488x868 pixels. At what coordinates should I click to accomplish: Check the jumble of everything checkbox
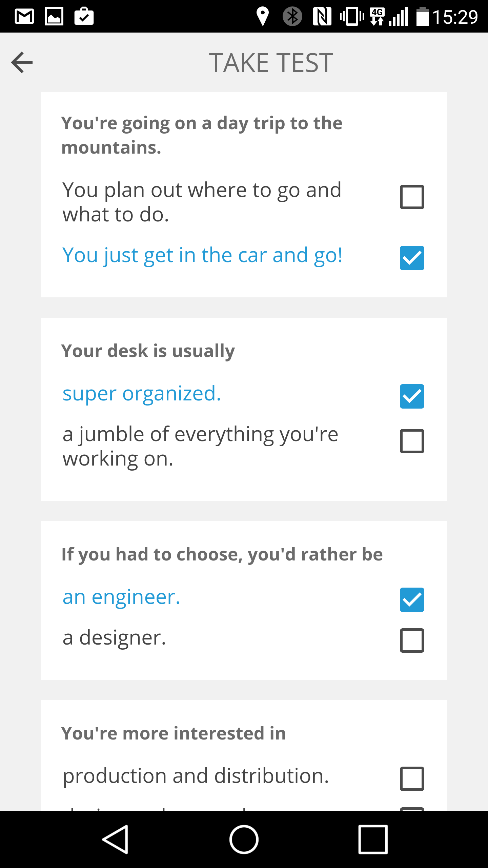[x=412, y=441]
